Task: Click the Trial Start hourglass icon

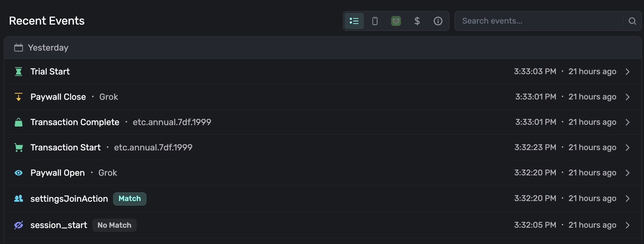Action: [19, 72]
